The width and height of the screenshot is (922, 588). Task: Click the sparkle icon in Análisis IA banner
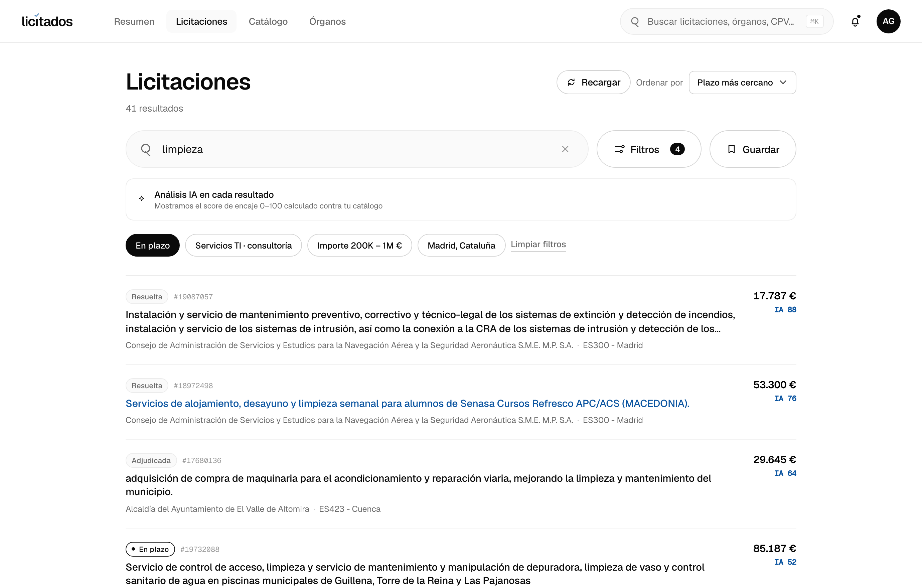(x=142, y=198)
